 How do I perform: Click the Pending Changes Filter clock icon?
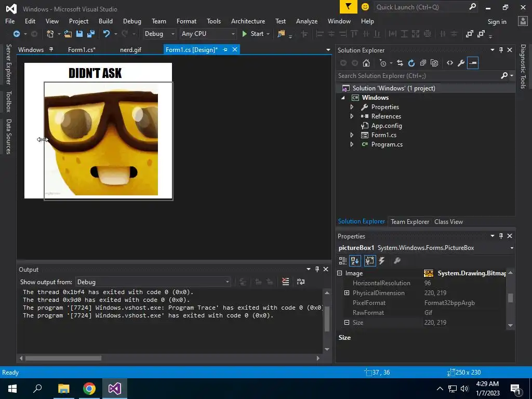pyautogui.click(x=383, y=63)
